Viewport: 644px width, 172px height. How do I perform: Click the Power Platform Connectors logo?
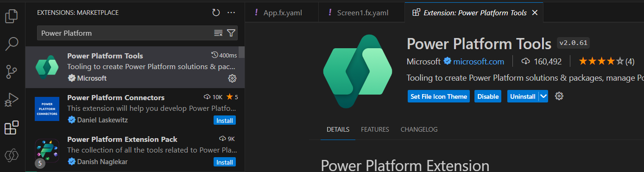(x=47, y=109)
